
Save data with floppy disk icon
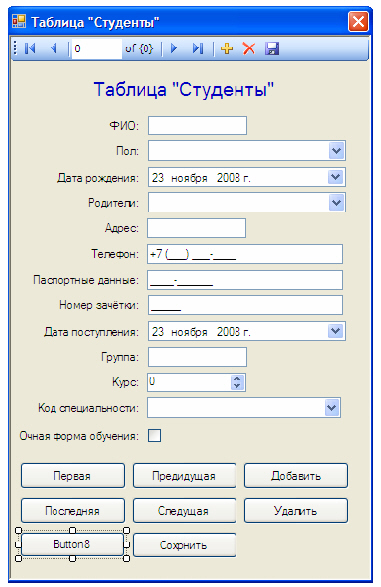coord(272,49)
